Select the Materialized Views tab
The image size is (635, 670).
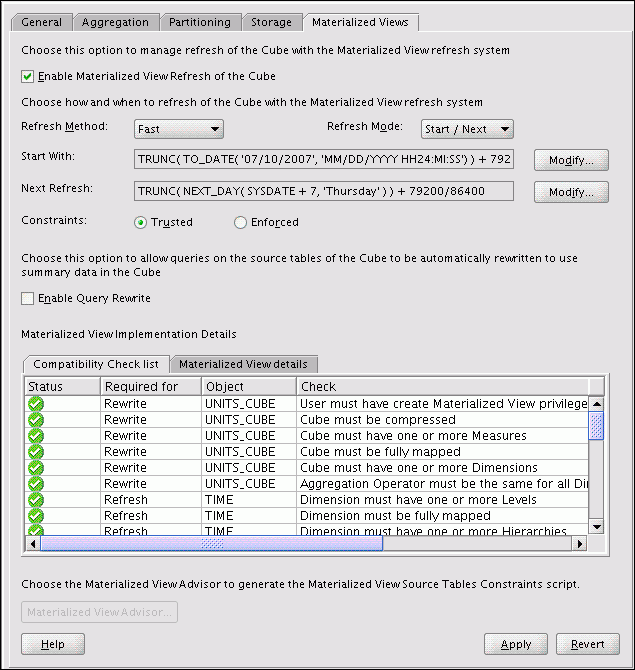tap(360, 22)
